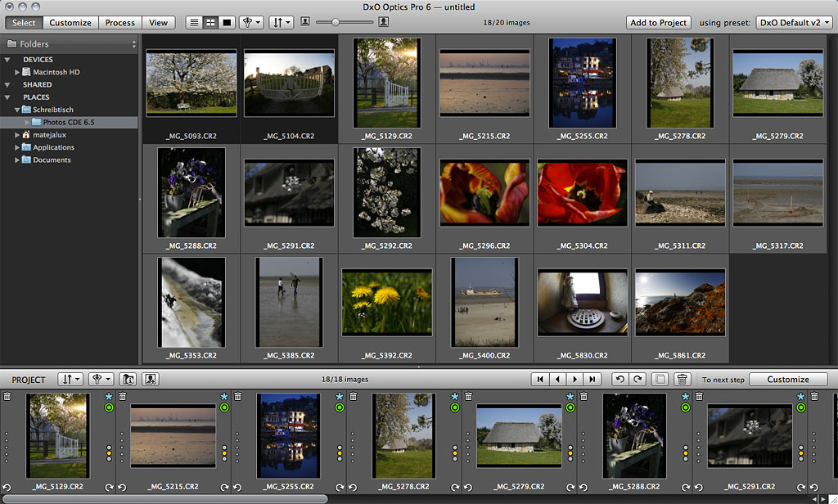Switch to single large image view mode

coord(227,23)
